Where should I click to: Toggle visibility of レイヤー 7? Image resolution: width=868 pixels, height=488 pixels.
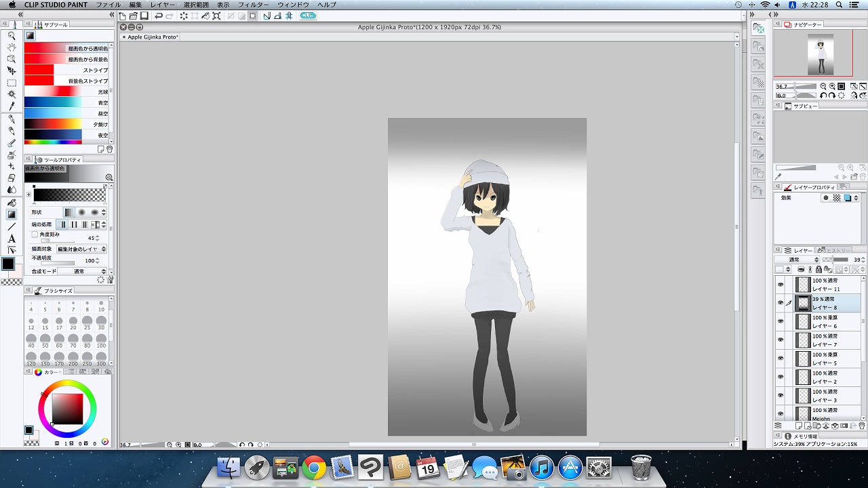click(x=781, y=340)
